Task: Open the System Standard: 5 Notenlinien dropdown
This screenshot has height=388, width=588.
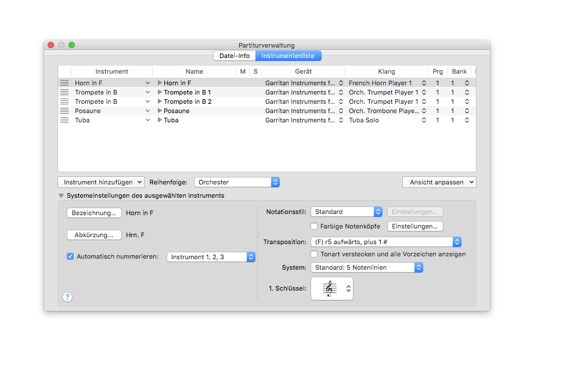Action: (367, 267)
